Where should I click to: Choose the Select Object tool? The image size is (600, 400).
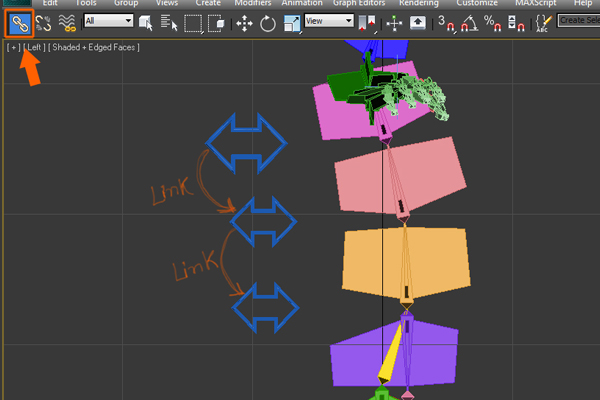click(x=145, y=23)
